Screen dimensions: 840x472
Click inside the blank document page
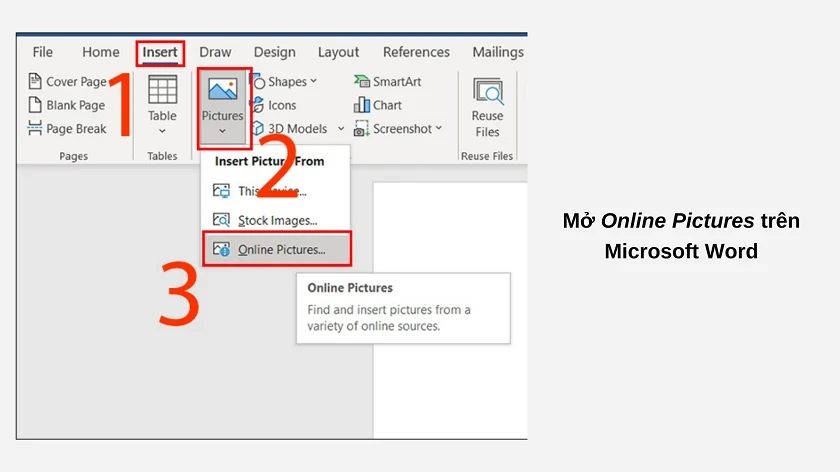[450, 380]
